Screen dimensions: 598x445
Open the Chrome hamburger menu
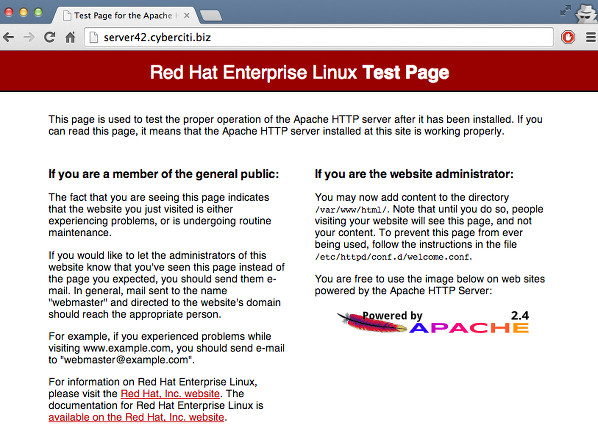(x=590, y=37)
